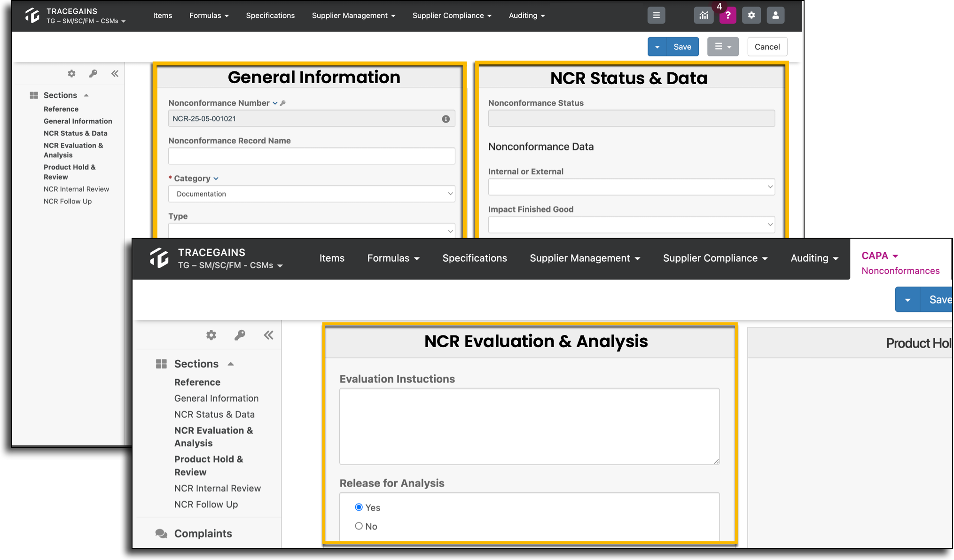Open the Formulas menu in the back window
Viewport: 954px width, 560px height.
(209, 16)
